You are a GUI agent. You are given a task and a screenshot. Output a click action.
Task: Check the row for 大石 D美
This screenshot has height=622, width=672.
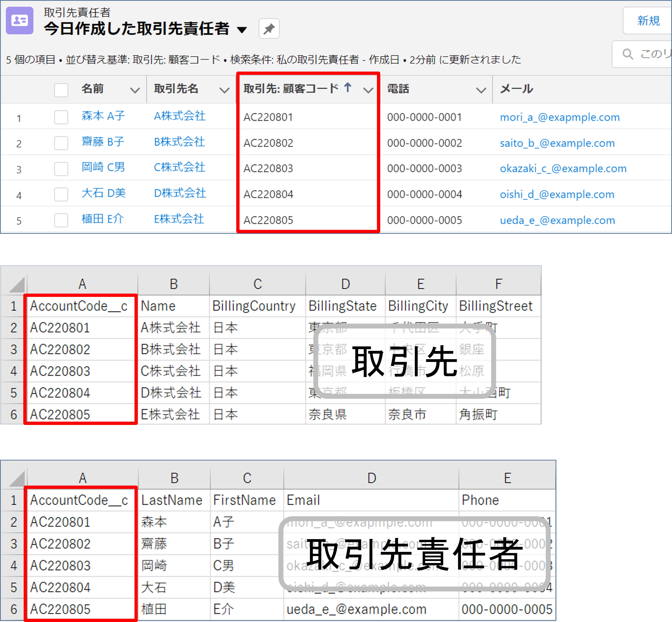click(x=61, y=194)
